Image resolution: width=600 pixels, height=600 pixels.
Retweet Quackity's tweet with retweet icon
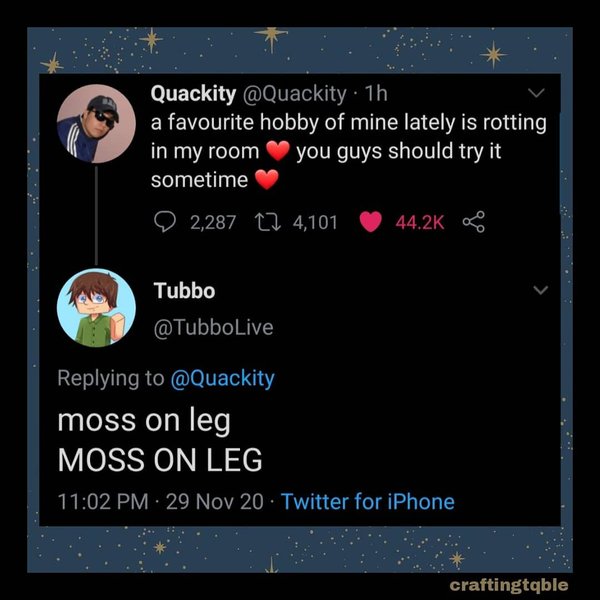[x=268, y=222]
